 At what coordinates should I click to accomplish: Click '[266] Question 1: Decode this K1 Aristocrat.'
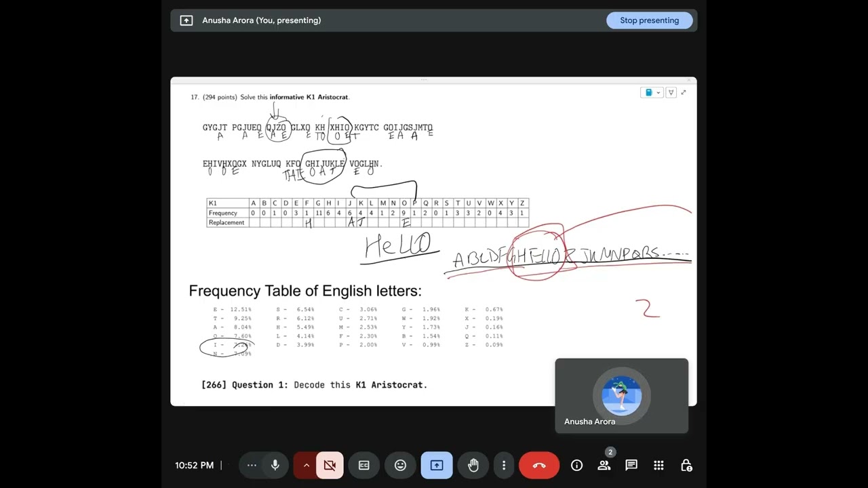(315, 385)
